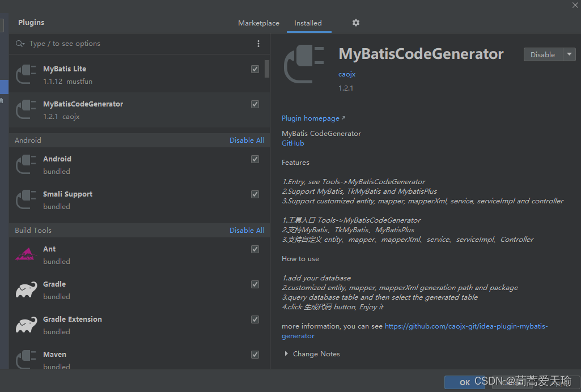Screen dimensions: 581x392
Task: Click the three-dot search options icon
Action: (258, 44)
